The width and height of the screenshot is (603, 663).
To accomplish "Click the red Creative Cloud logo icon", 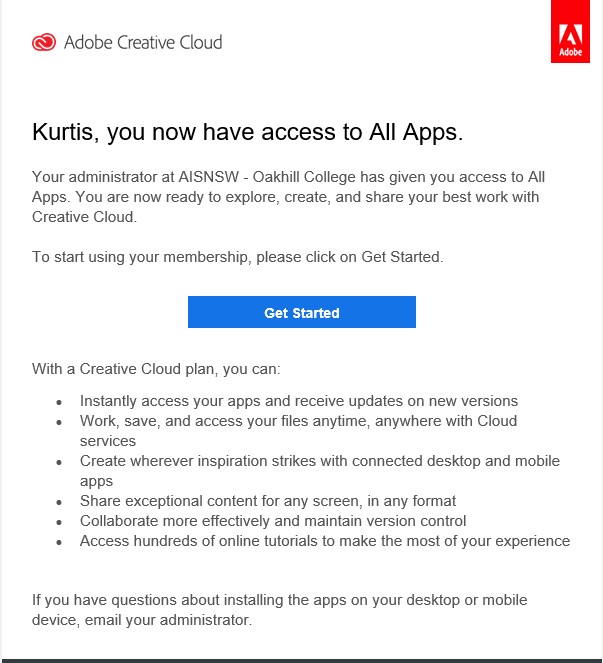I will (44, 42).
